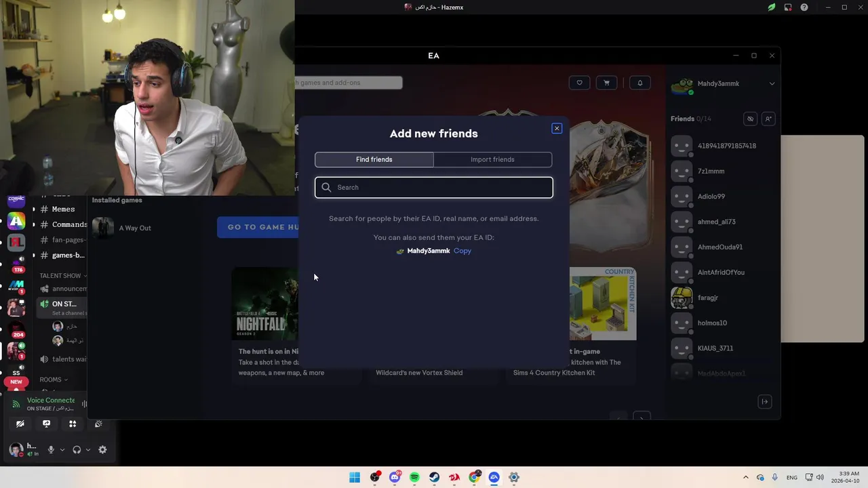Click the EA games and add-ons search bar

349,83
